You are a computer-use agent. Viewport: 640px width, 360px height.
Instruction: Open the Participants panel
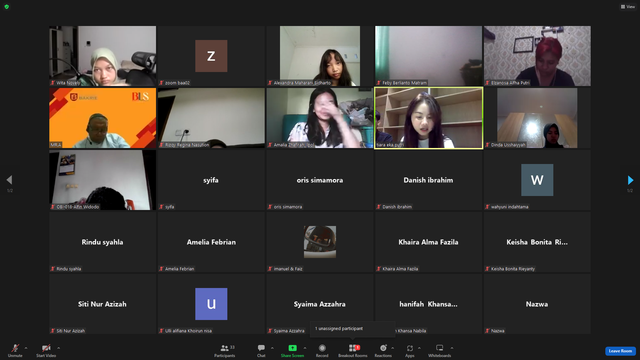tap(224, 350)
